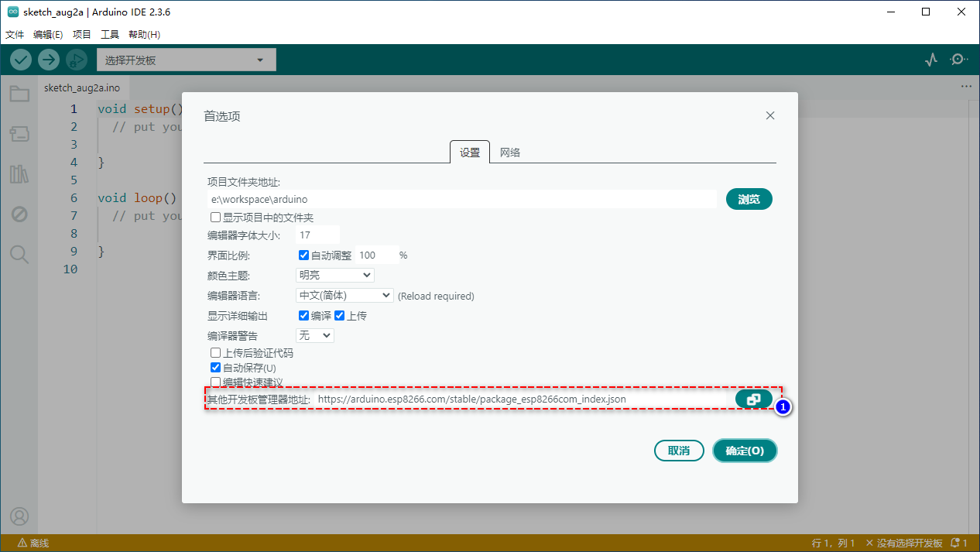Click the 确定(O) confirm button

(x=745, y=451)
